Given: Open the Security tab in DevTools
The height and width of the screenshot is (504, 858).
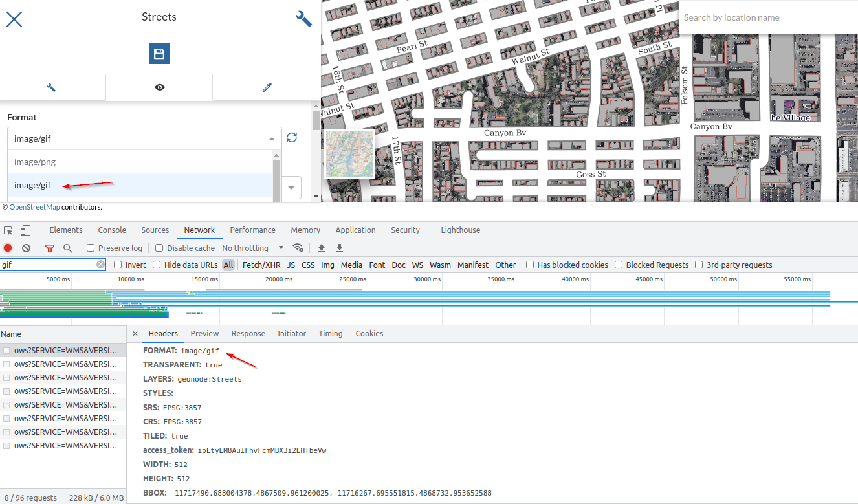Looking at the screenshot, I should coord(405,230).
